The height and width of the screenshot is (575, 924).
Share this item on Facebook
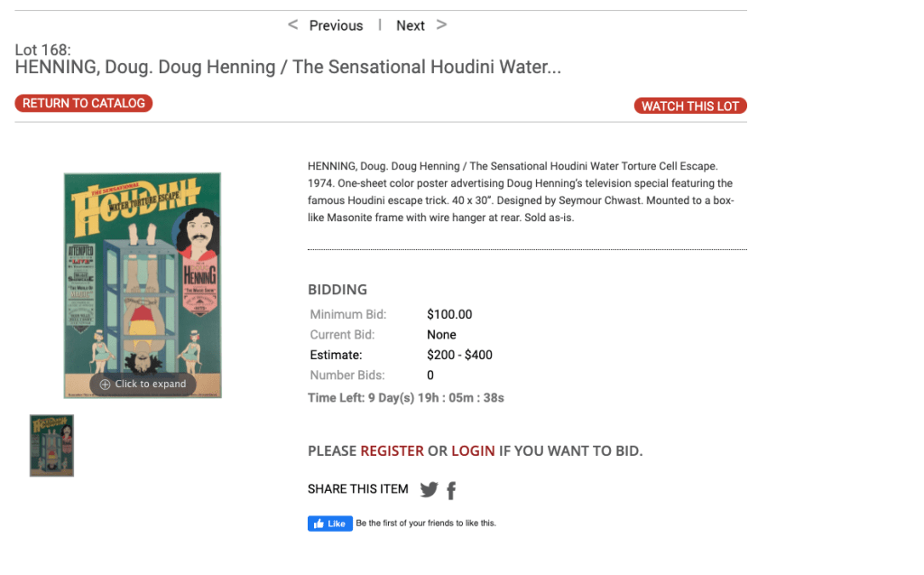point(451,490)
